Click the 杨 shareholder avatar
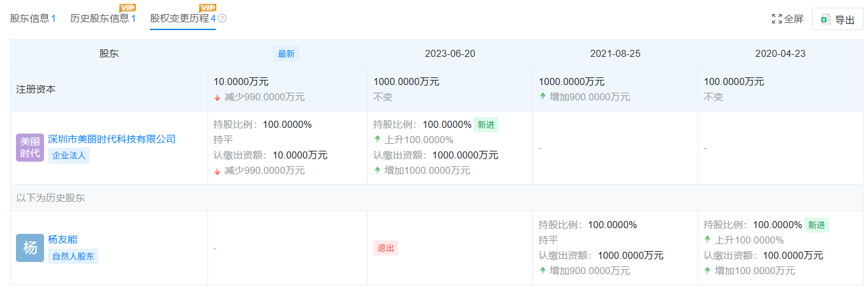The width and height of the screenshot is (868, 308). click(x=30, y=248)
